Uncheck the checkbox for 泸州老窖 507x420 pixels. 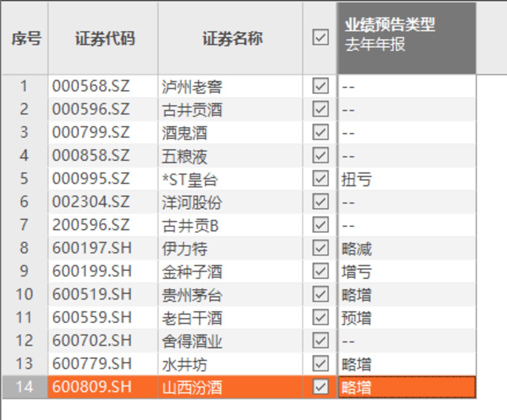320,86
